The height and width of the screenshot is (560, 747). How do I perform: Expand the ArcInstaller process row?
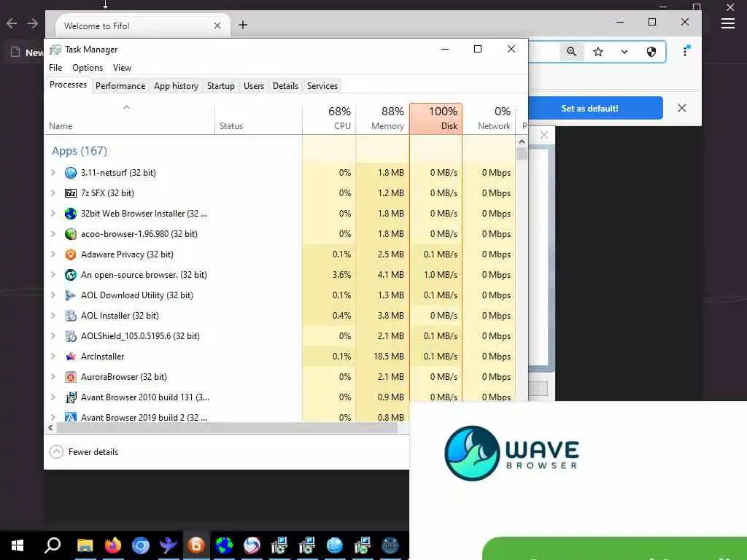(x=53, y=357)
